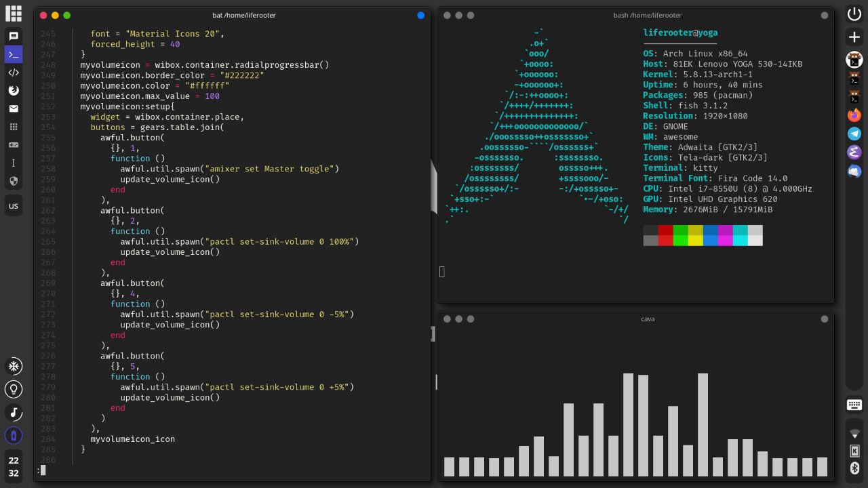
Task: Open the Telegram task icon
Action: click(854, 134)
